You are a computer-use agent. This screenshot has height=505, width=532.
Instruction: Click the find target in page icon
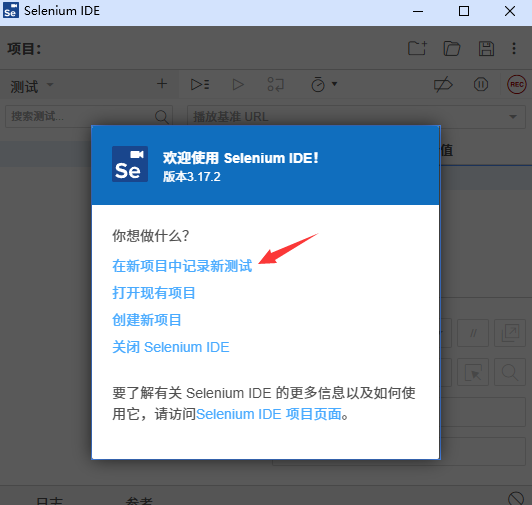[x=510, y=372]
